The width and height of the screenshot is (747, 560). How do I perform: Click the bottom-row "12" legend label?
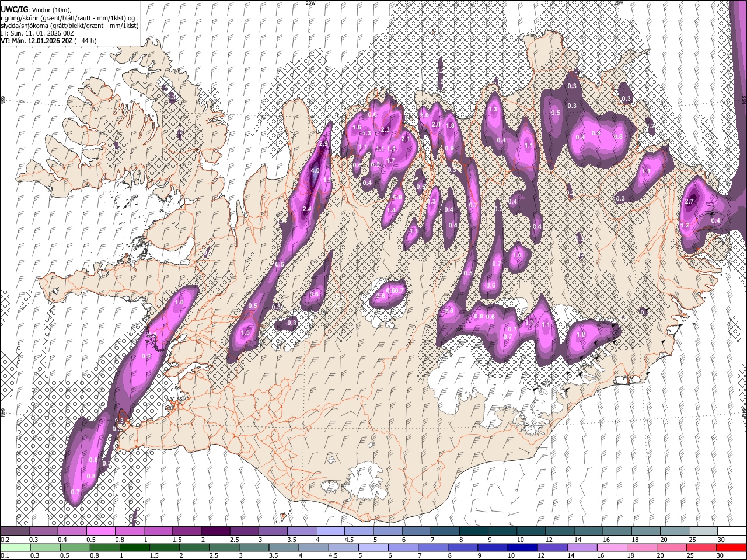click(541, 556)
